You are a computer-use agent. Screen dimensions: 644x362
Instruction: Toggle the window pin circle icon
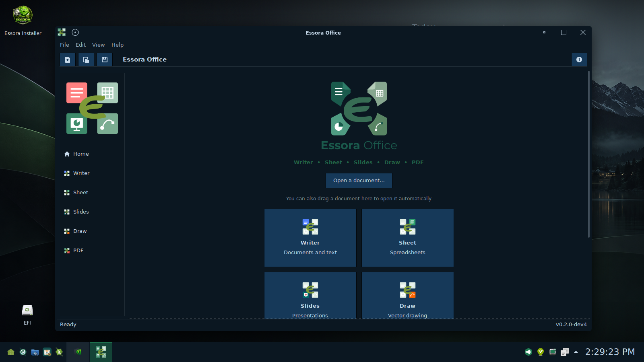[x=75, y=32]
